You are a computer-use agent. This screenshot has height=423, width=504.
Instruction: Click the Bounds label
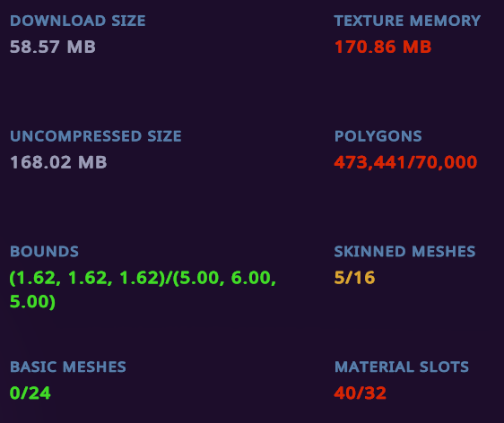pos(44,252)
